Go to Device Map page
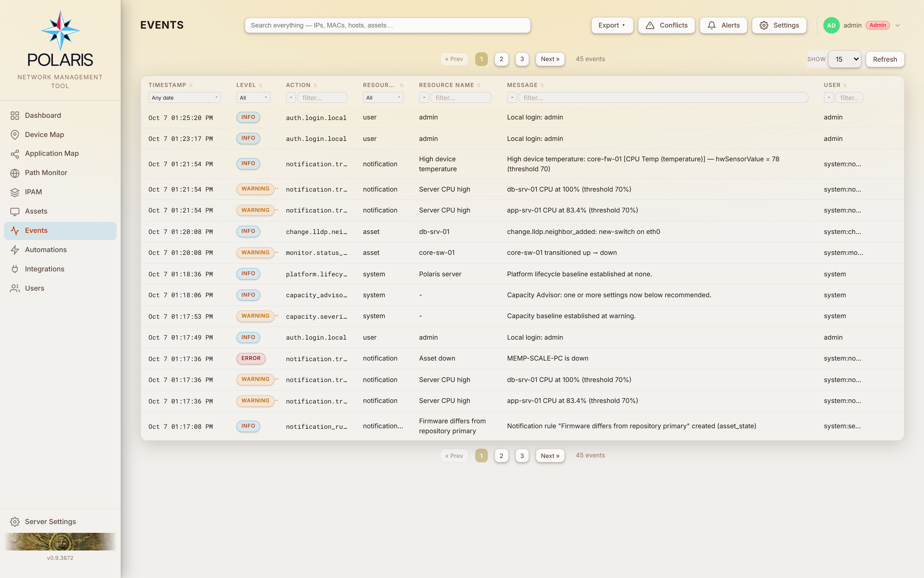The image size is (924, 578). click(x=60, y=135)
